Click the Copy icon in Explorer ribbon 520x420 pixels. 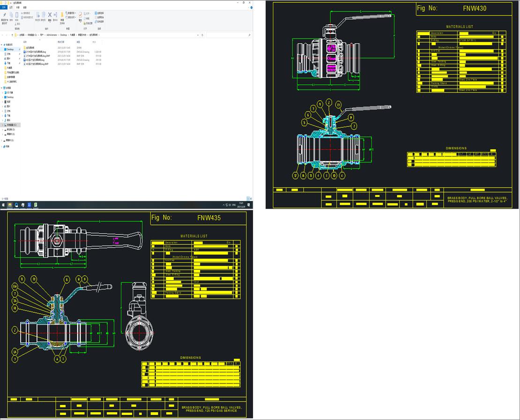pyautogui.click(x=11, y=15)
